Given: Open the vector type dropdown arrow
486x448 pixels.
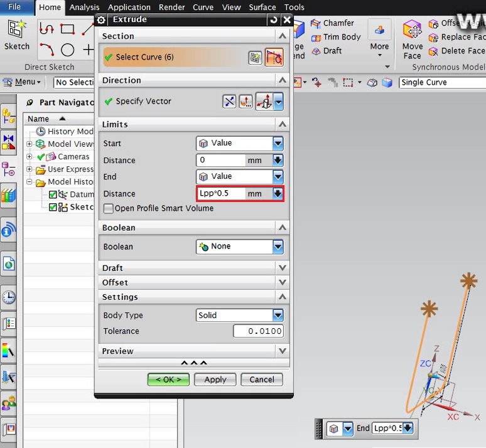Looking at the screenshot, I should tap(279, 101).
